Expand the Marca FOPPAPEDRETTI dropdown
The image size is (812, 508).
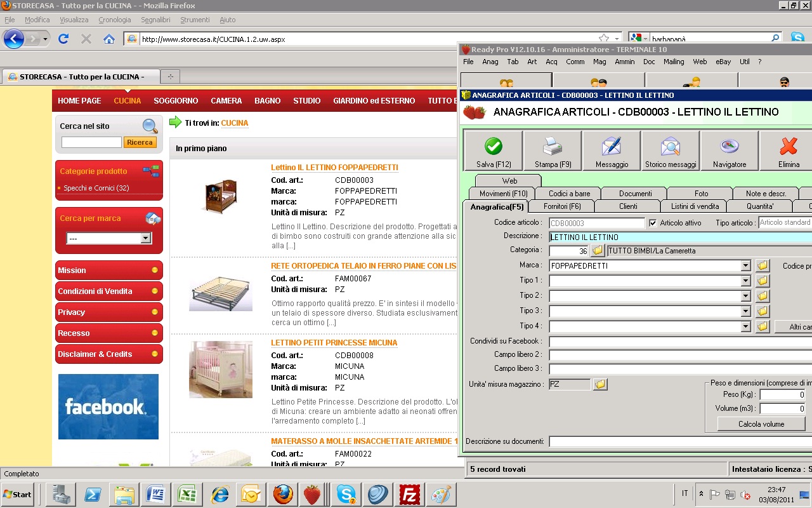coord(745,265)
